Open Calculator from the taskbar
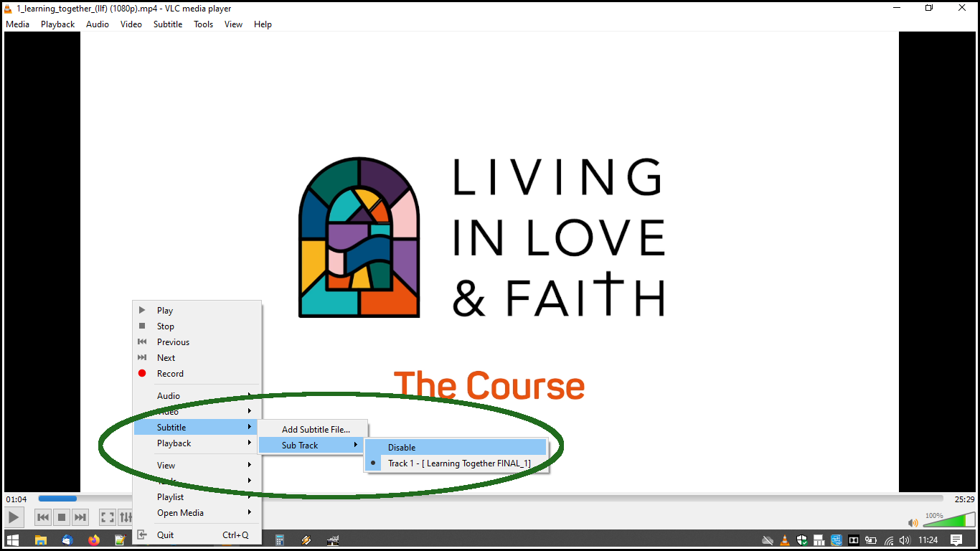This screenshot has height=551, width=980. 280,540
